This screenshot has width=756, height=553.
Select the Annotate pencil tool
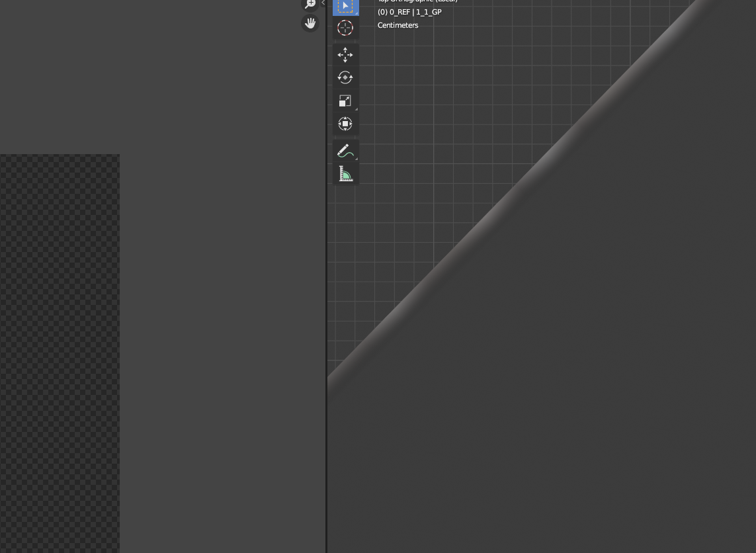pos(345,151)
